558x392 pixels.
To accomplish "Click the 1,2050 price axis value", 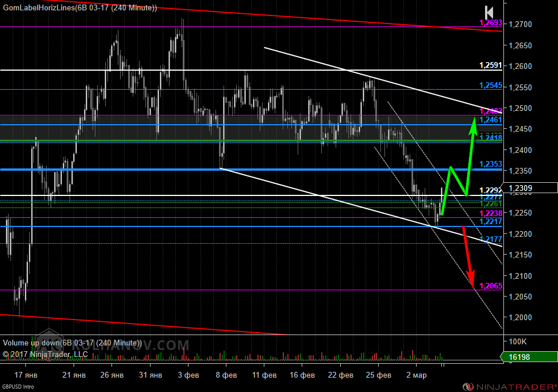I will 520,297.
